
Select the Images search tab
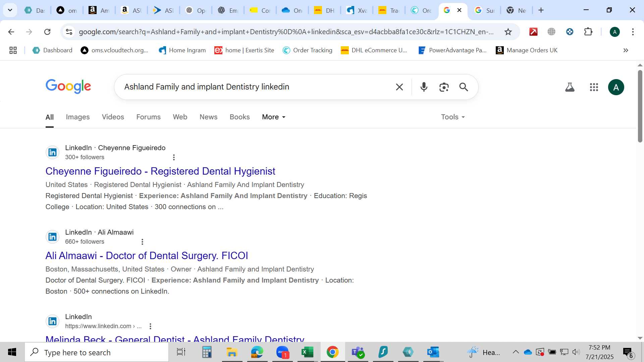point(78,117)
